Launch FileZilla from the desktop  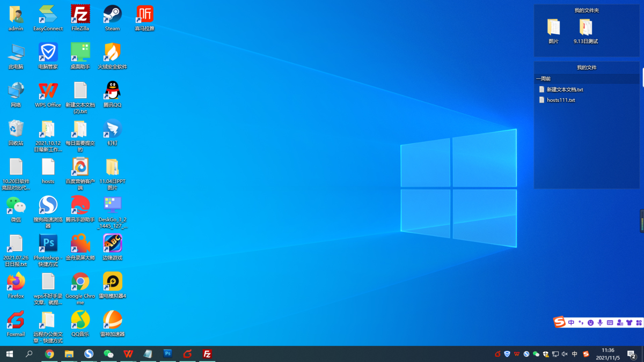pos(80,16)
